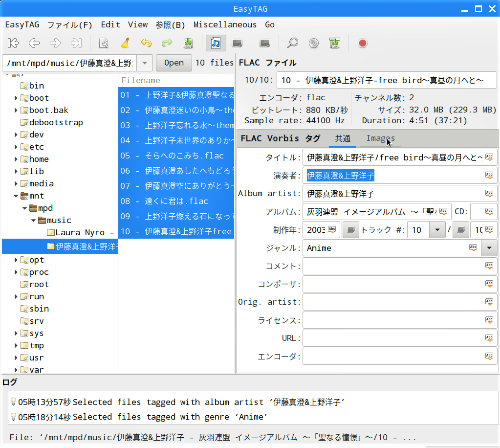Click the red stop button
500x448 pixels.
tap(363, 43)
